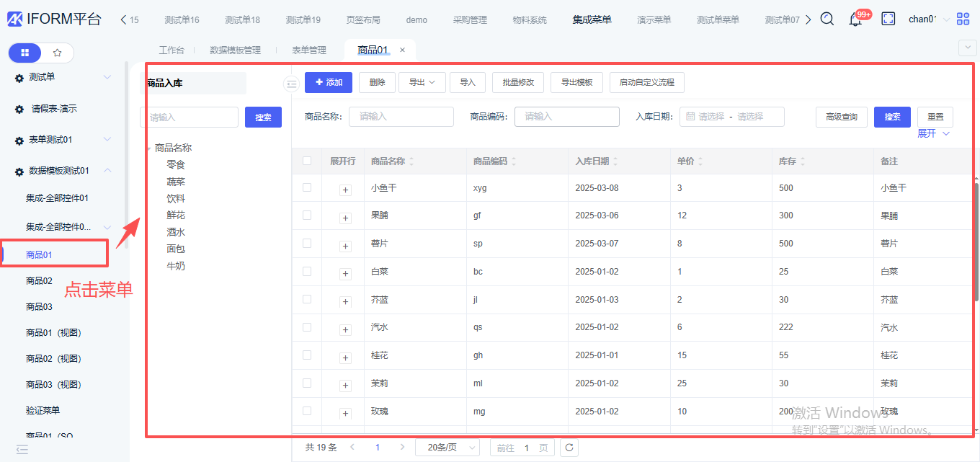The image size is (980, 462).
Task: Open the notifications bell icon
Action: 855,19
